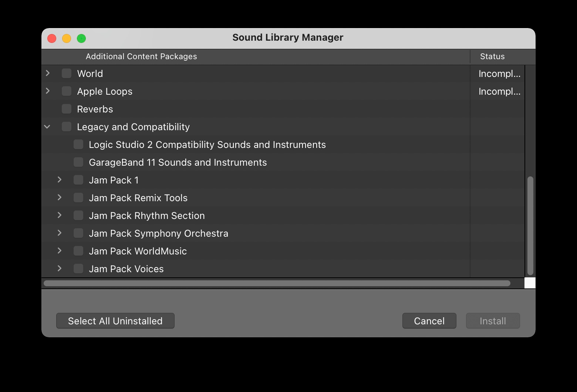The width and height of the screenshot is (577, 392).
Task: Expand Jam Pack Symphony Orchestra
Action: (60, 233)
